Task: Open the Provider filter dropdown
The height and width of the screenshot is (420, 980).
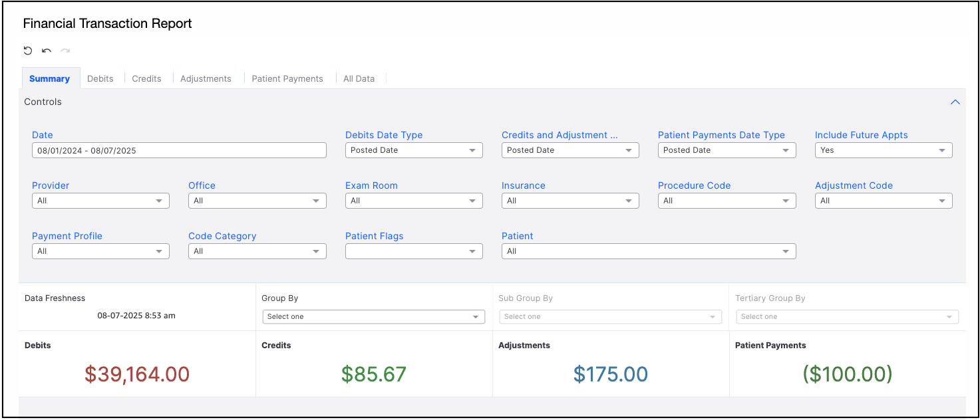Action: click(x=100, y=201)
